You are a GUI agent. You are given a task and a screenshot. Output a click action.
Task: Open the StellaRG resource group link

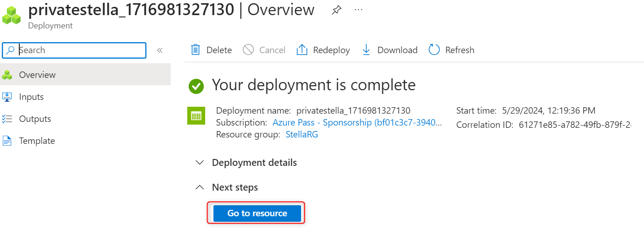pos(302,135)
